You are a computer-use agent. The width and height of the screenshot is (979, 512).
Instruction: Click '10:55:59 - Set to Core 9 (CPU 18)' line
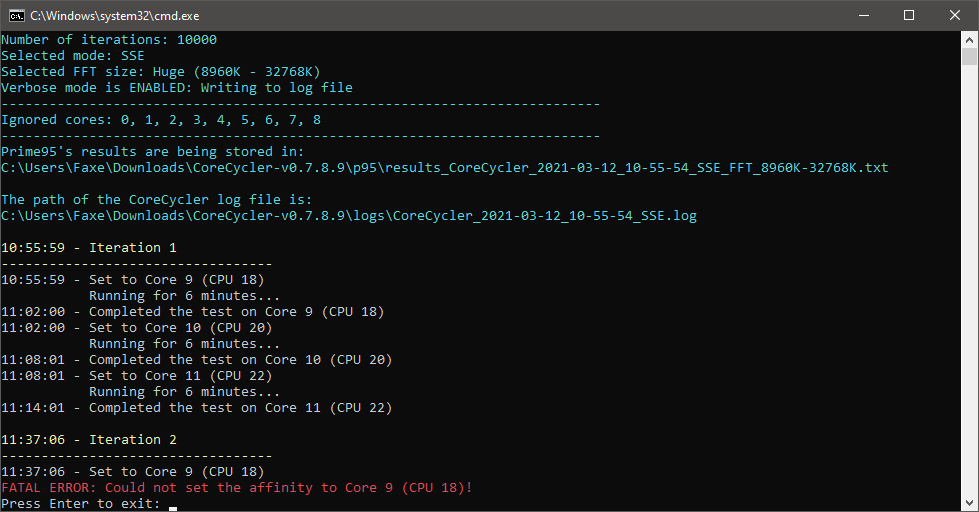(x=133, y=280)
